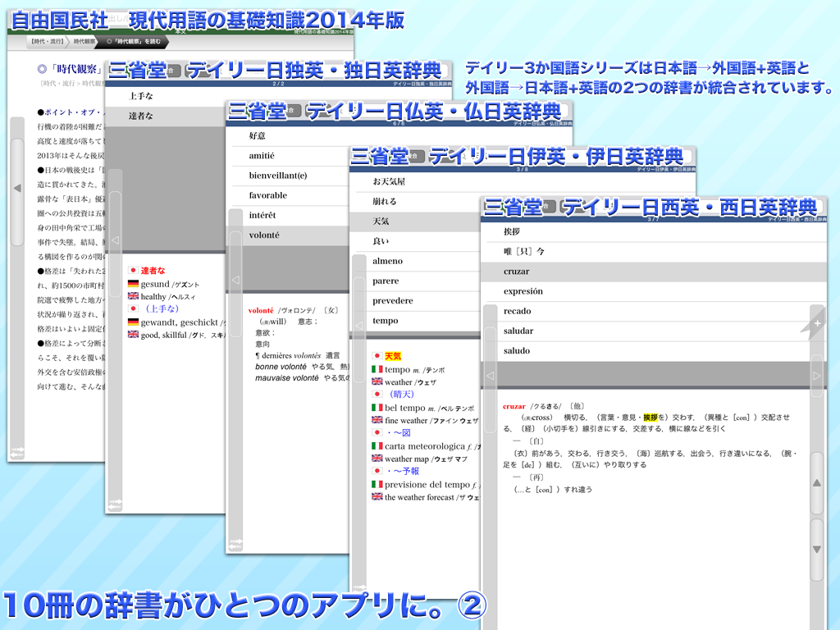This screenshot has width=840, height=630.
Task: Click breadcrumb '時代観察' in 現代用語 window
Action: [x=84, y=41]
